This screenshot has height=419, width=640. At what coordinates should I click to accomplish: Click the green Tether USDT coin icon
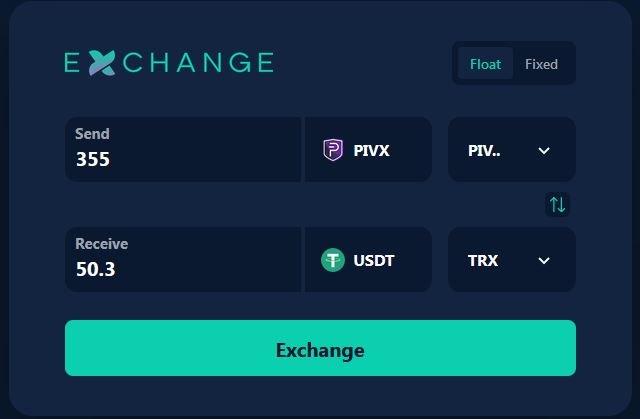tap(333, 260)
